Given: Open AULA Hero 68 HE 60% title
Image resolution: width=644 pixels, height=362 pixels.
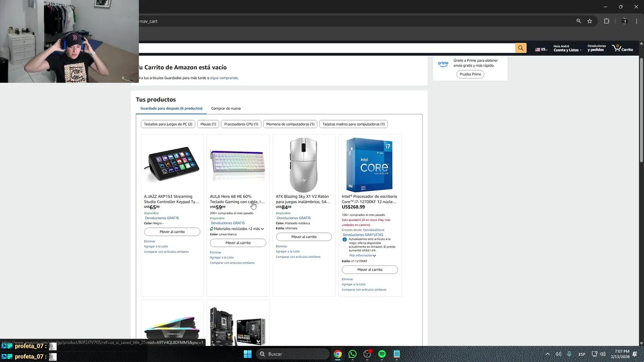Looking at the screenshot, I should 237,199.
